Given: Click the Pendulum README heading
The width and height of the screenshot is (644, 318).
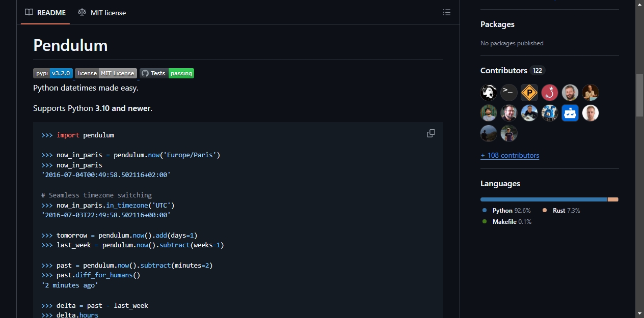Looking at the screenshot, I should [x=70, y=45].
